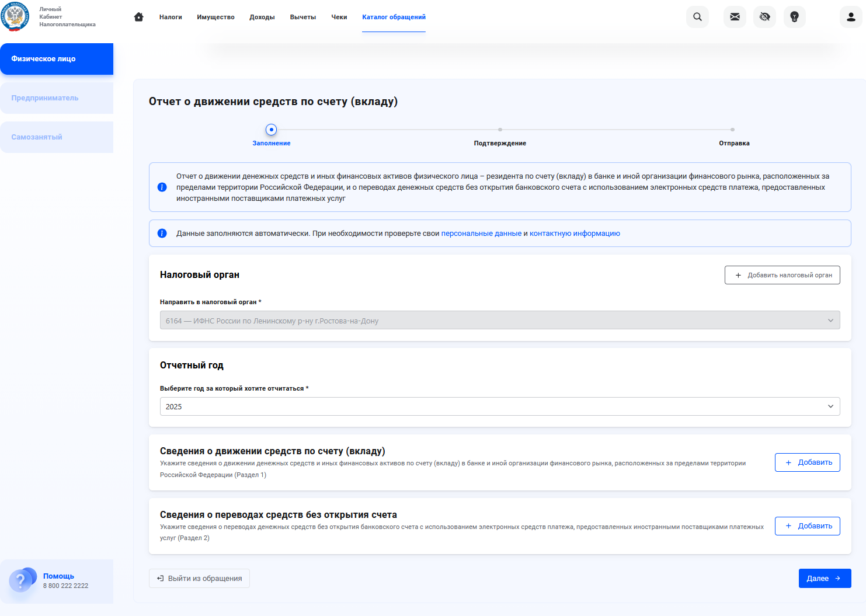
Task: Switch to Физическое лицо profile
Action: tap(57, 59)
